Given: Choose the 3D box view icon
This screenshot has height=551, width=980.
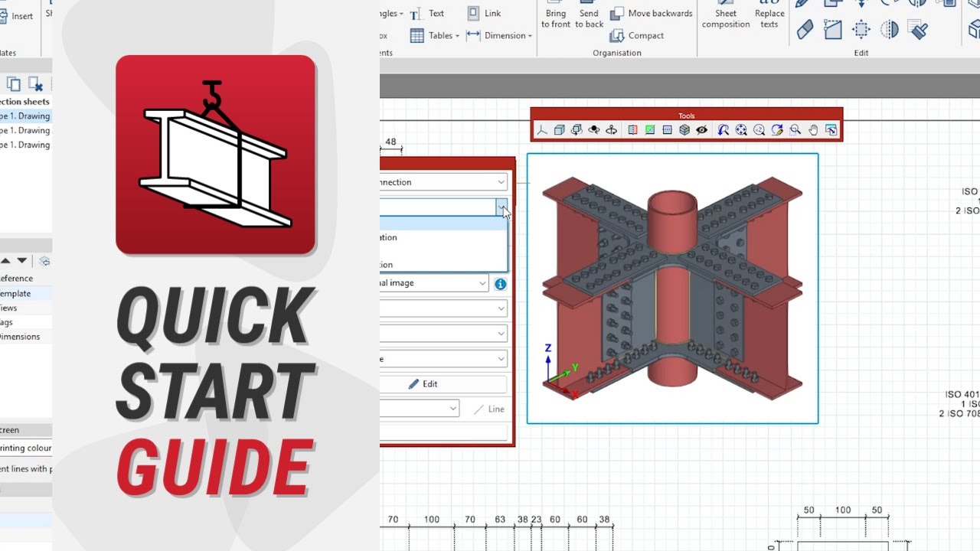Looking at the screenshot, I should pyautogui.click(x=559, y=130).
